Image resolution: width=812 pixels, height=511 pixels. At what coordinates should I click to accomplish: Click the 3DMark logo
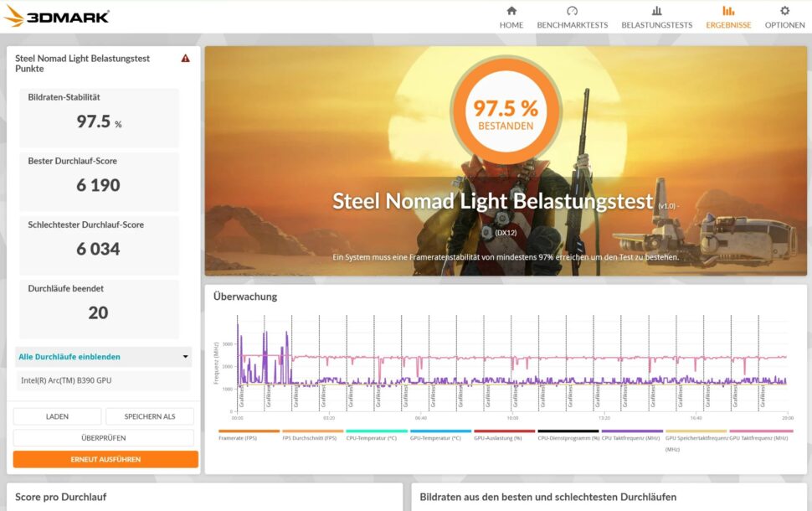pyautogui.click(x=56, y=16)
